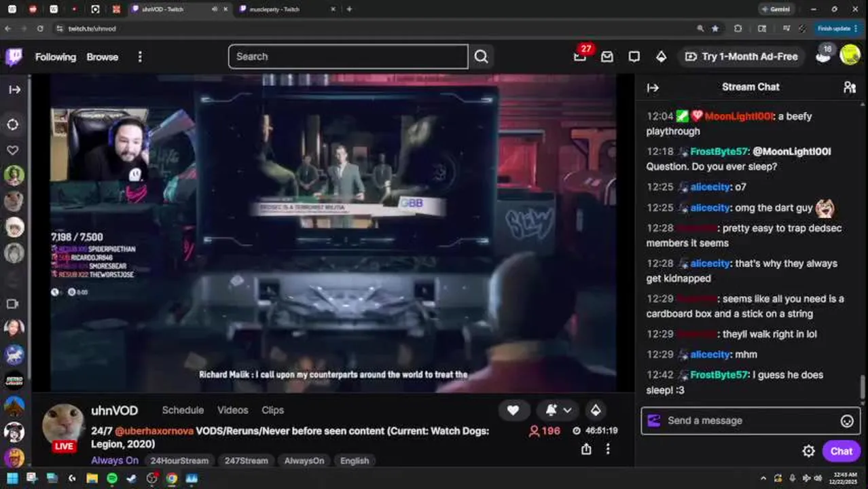Select the 247Stream tag
Image resolution: width=868 pixels, height=489 pixels.
point(247,460)
